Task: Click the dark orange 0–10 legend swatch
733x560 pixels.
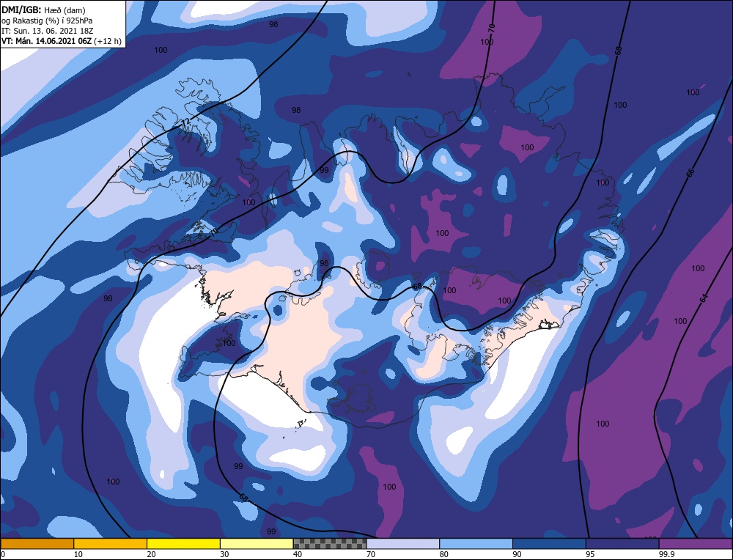Action: pyautogui.click(x=37, y=543)
